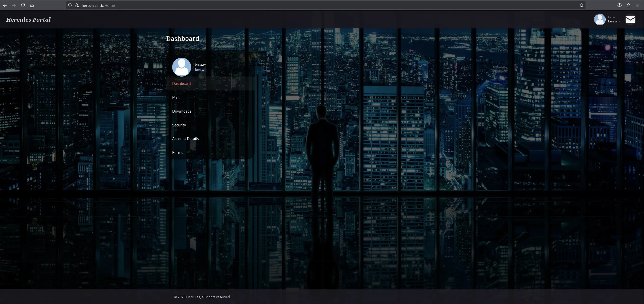644x304 pixels.
Task: Reload the page with refresh icon
Action: click(23, 5)
